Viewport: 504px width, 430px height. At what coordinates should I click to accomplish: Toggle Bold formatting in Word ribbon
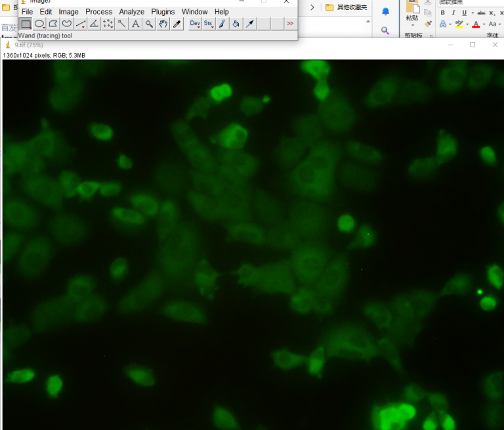(x=443, y=13)
